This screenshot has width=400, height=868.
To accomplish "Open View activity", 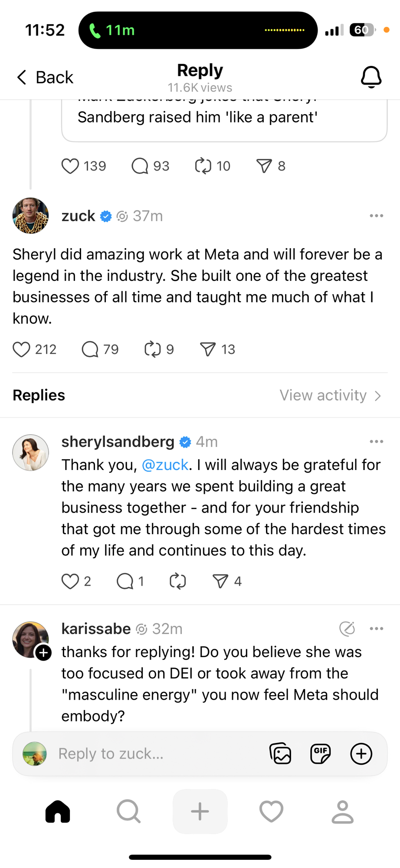I will [x=330, y=395].
